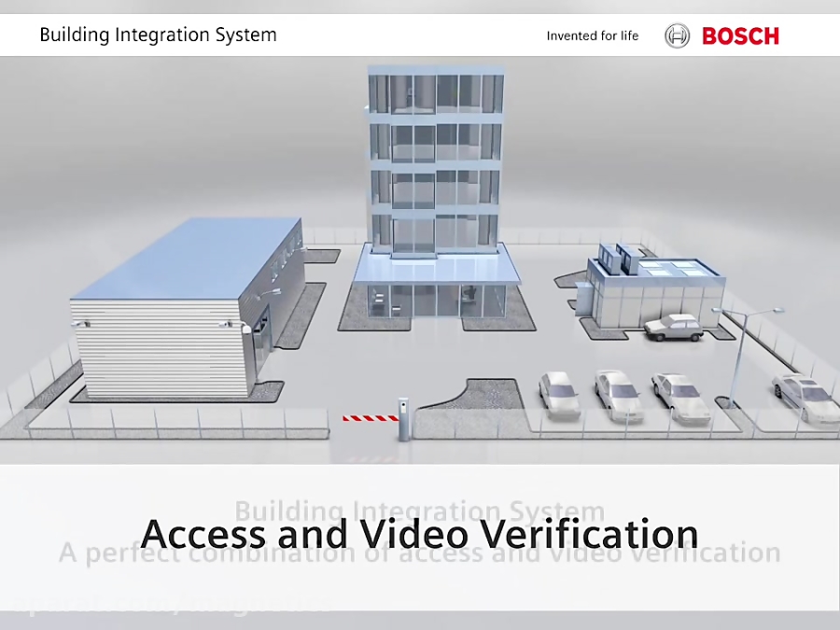Select the car parked beside the guardhouse
The image size is (840, 630).
tap(671, 329)
